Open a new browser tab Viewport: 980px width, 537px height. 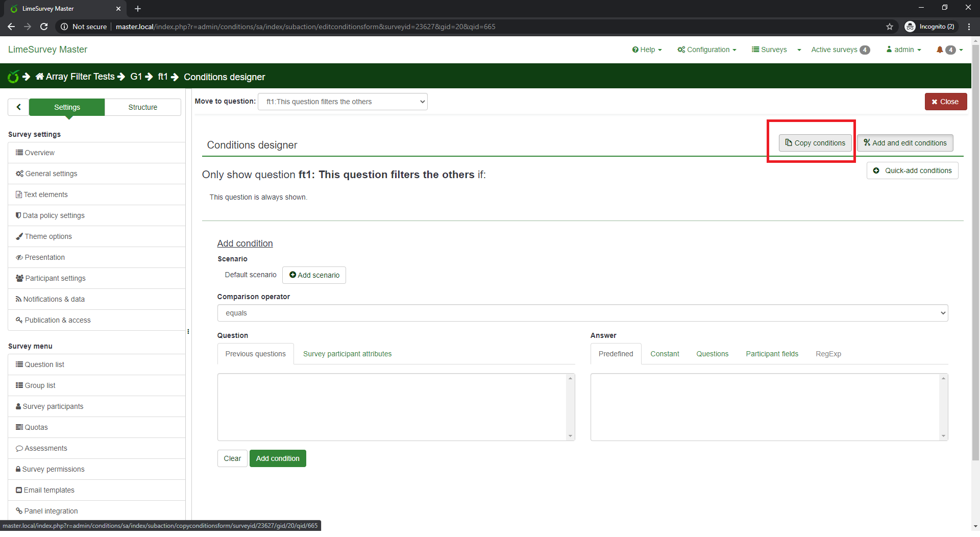click(138, 9)
